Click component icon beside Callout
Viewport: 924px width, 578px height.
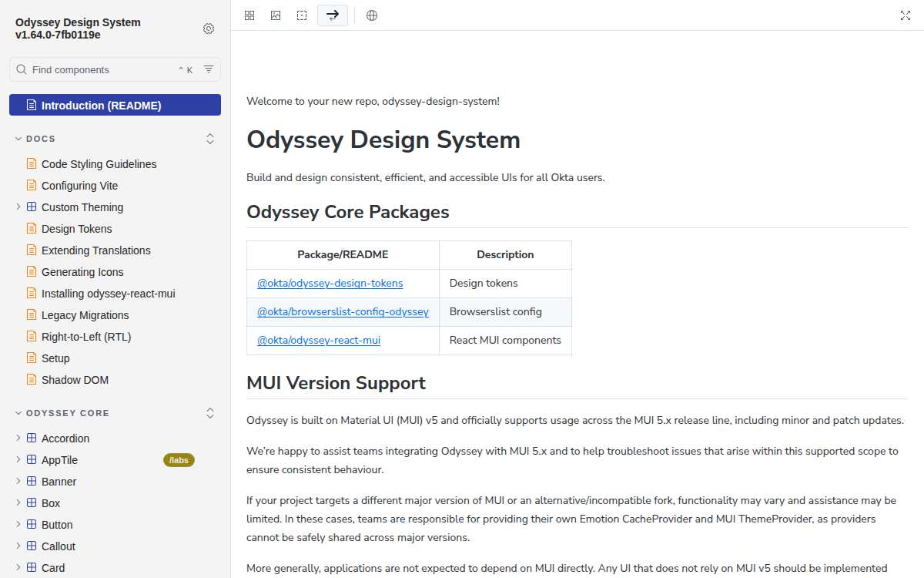32,546
